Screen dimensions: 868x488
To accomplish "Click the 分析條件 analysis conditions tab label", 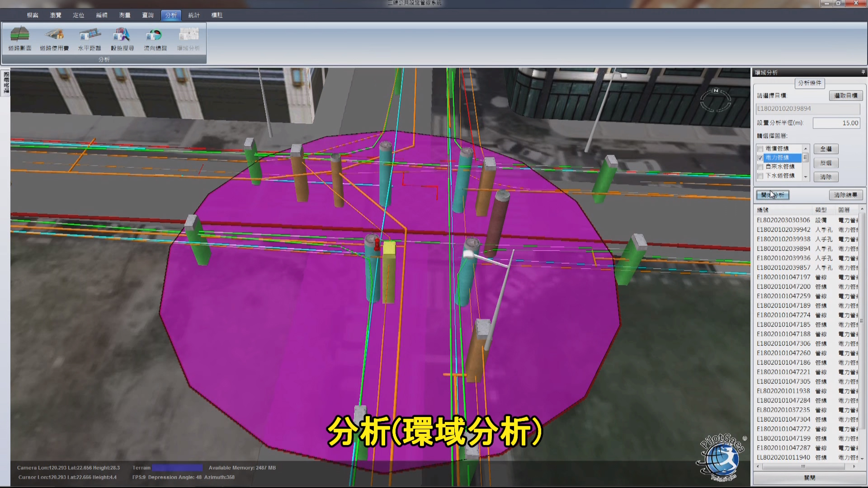I will coord(810,83).
